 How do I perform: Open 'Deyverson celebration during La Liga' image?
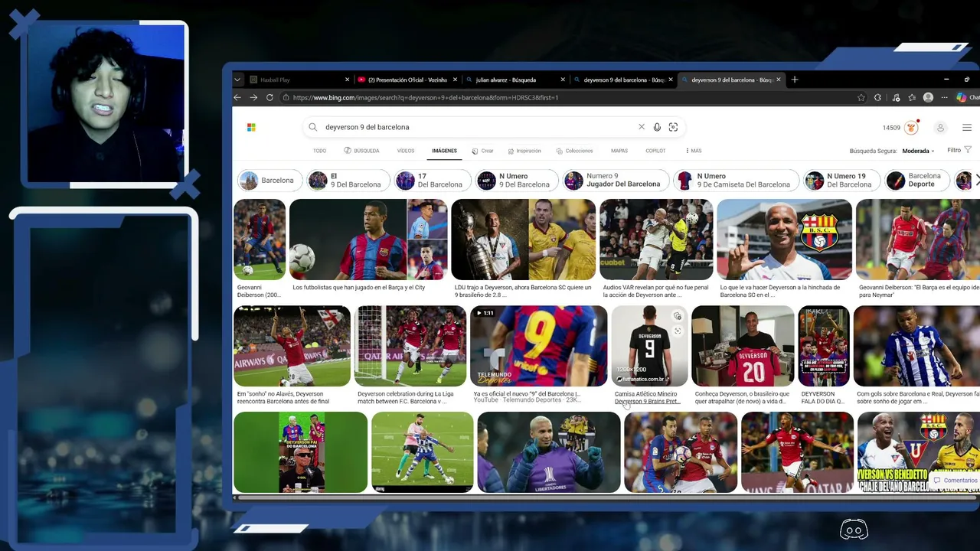point(410,346)
